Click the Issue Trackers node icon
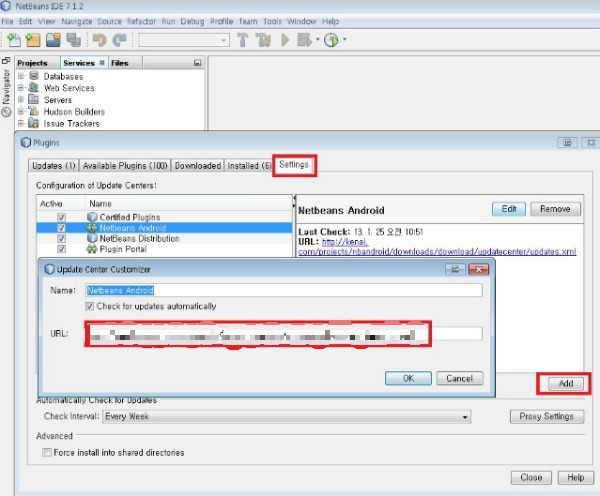Image resolution: width=600 pixels, height=496 pixels. 34,123
